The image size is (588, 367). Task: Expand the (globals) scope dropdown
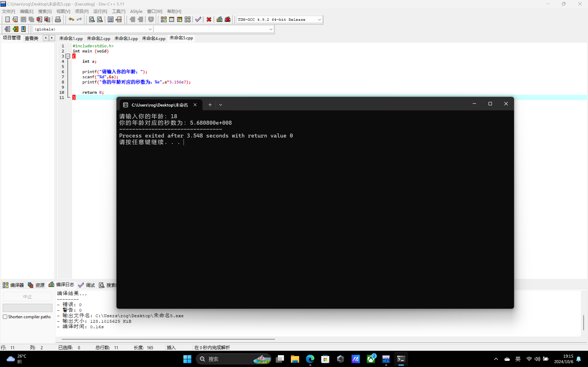[150, 29]
